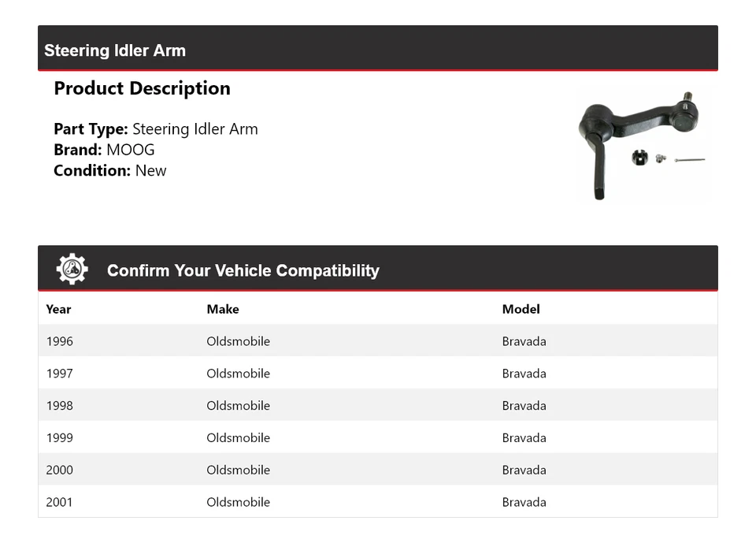Click the 2001 year cell
This screenshot has height=543, width=756.
(60, 502)
